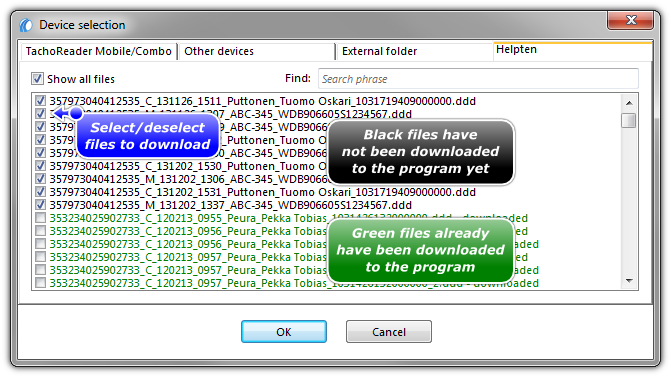The image size is (671, 377).
Task: Select file name C_131126_1511_Puttonen_Tuomo Oskari
Action: click(262, 101)
